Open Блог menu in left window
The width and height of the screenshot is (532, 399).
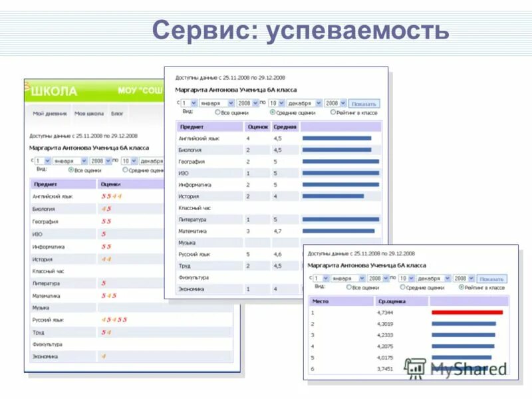tap(117, 113)
